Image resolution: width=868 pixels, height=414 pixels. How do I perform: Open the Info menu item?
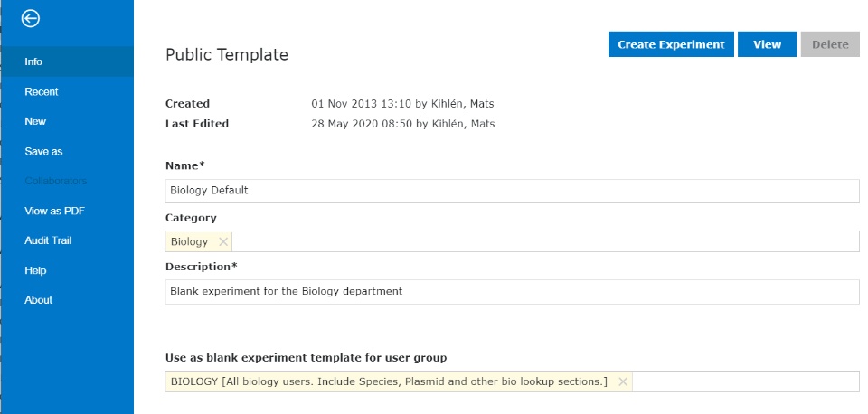tap(33, 61)
